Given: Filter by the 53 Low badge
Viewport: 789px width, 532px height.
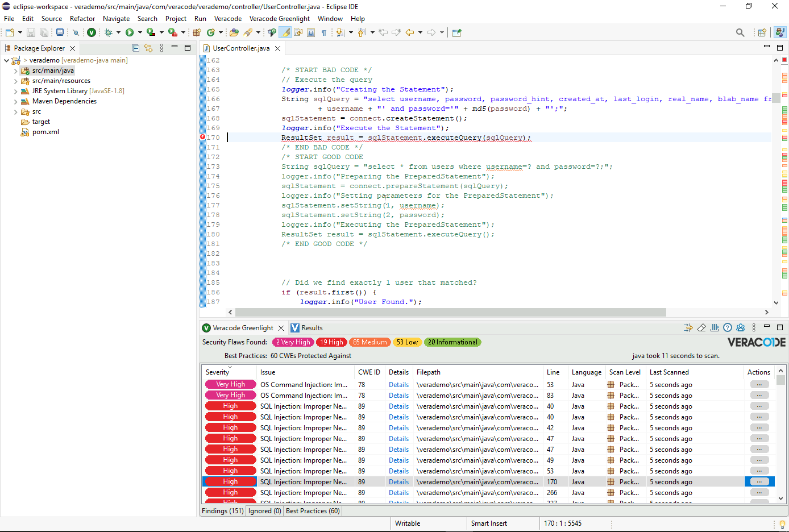Looking at the screenshot, I should (x=407, y=342).
